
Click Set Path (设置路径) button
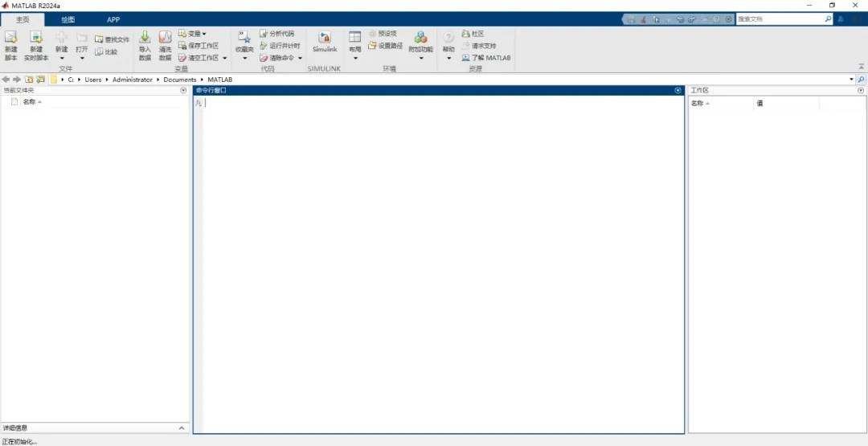(386, 46)
